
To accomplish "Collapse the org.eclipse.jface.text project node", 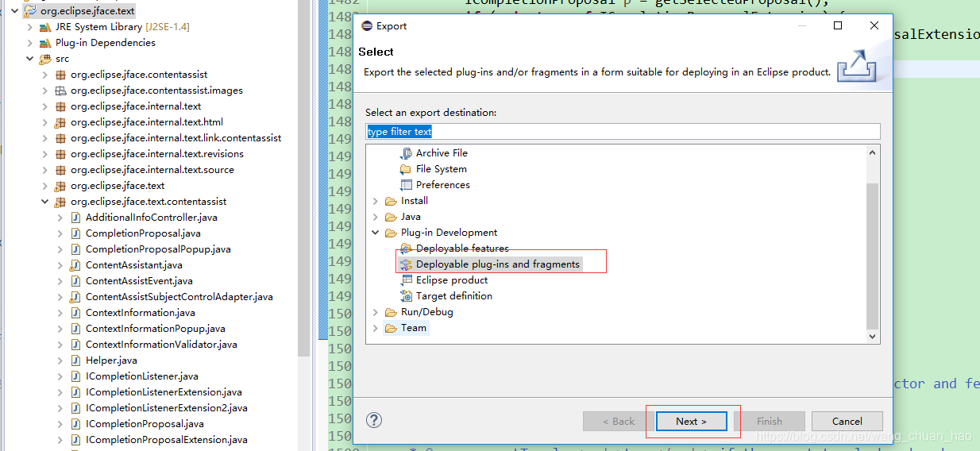I will (15, 11).
